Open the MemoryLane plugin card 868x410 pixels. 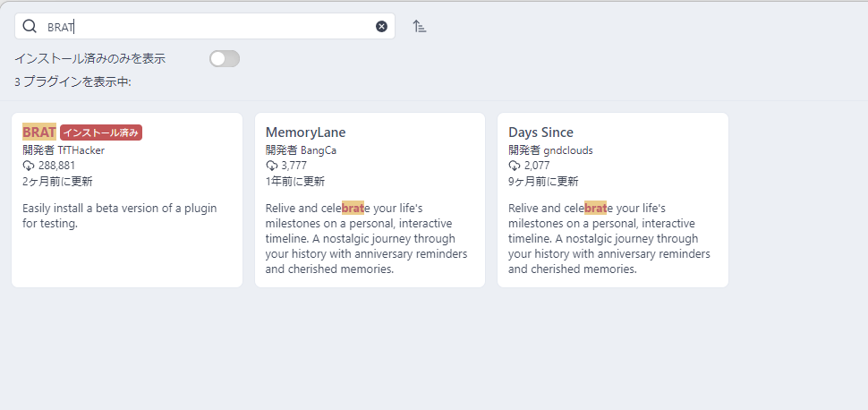[x=370, y=200]
